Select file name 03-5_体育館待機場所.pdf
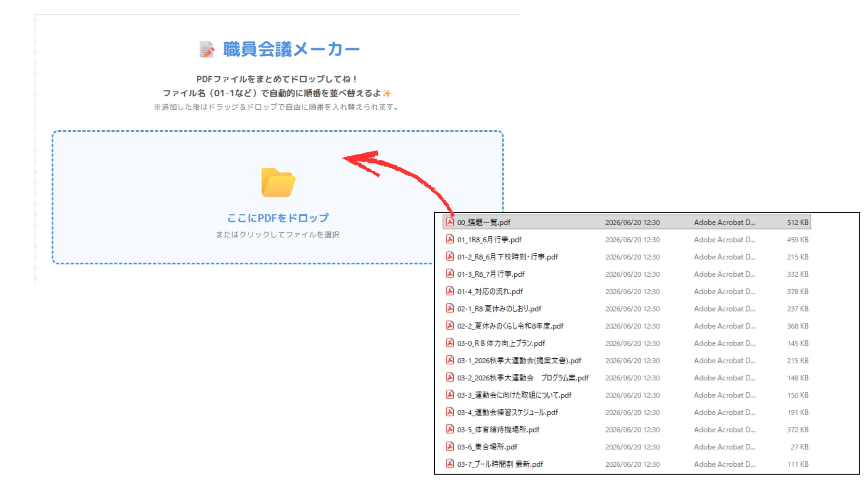This screenshot has height=485, width=868. coord(498,430)
